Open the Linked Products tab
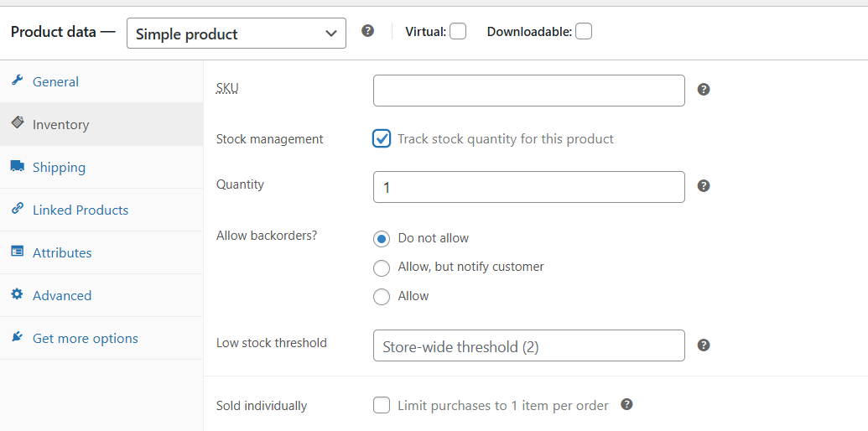 click(101, 210)
